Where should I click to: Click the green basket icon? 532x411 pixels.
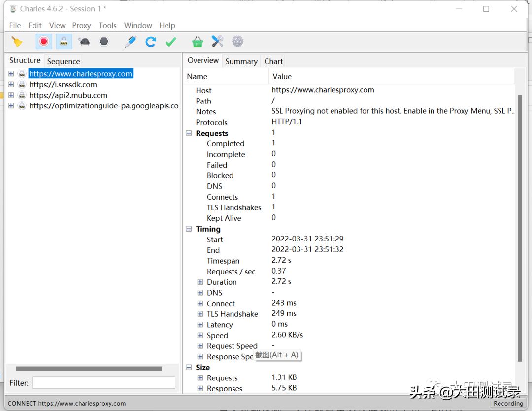tap(198, 42)
